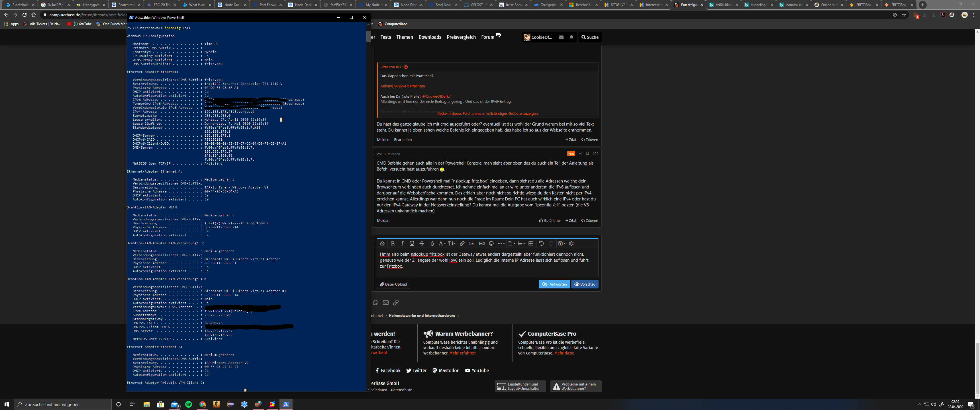Open the Downloads menu item
Image resolution: width=980 pixels, height=410 pixels.
click(430, 37)
